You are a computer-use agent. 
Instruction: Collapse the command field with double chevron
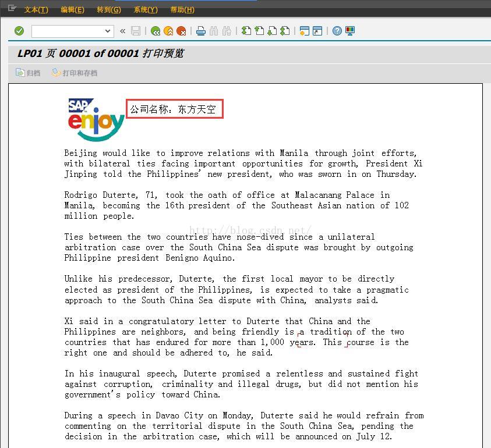[122, 31]
